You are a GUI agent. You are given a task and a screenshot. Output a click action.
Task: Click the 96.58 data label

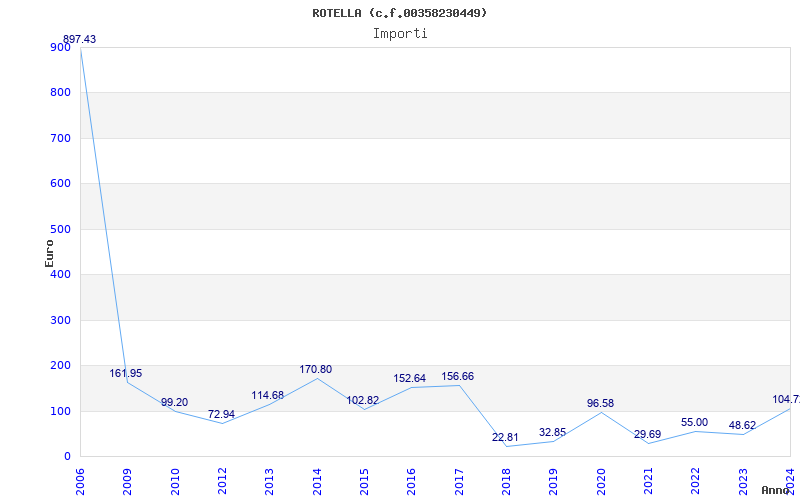click(x=601, y=404)
